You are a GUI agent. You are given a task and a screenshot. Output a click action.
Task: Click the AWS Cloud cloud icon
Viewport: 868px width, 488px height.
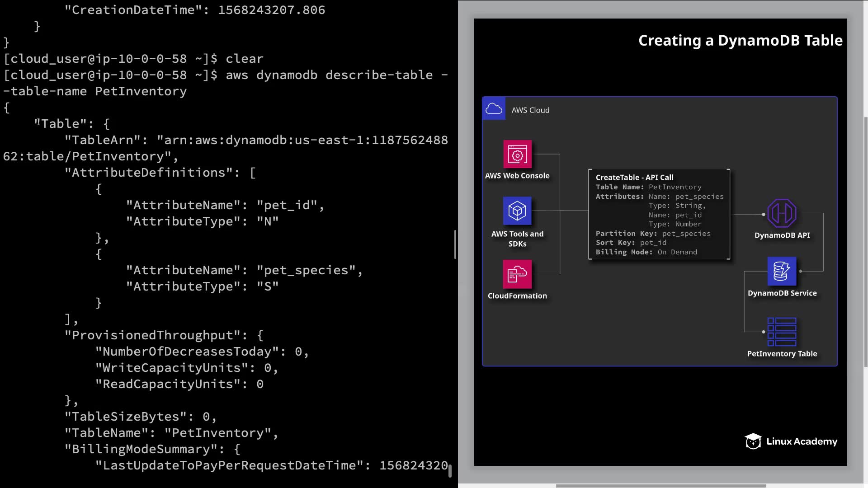click(x=494, y=109)
